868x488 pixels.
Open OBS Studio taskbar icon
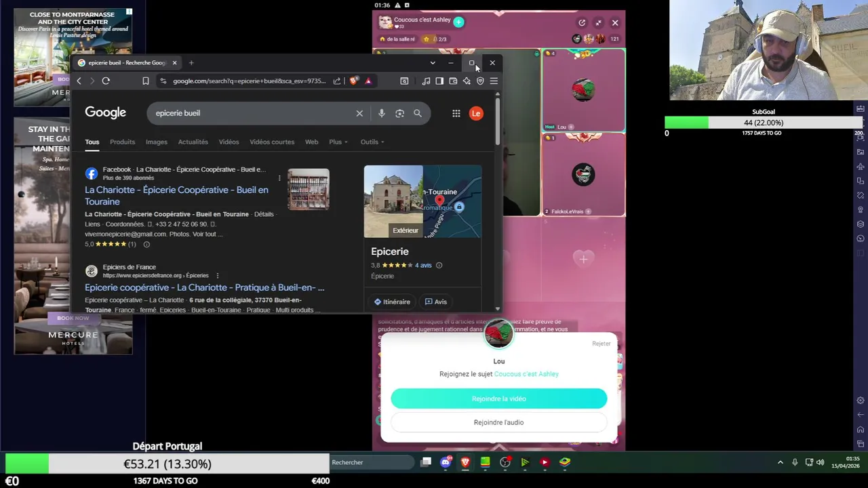[x=505, y=462]
